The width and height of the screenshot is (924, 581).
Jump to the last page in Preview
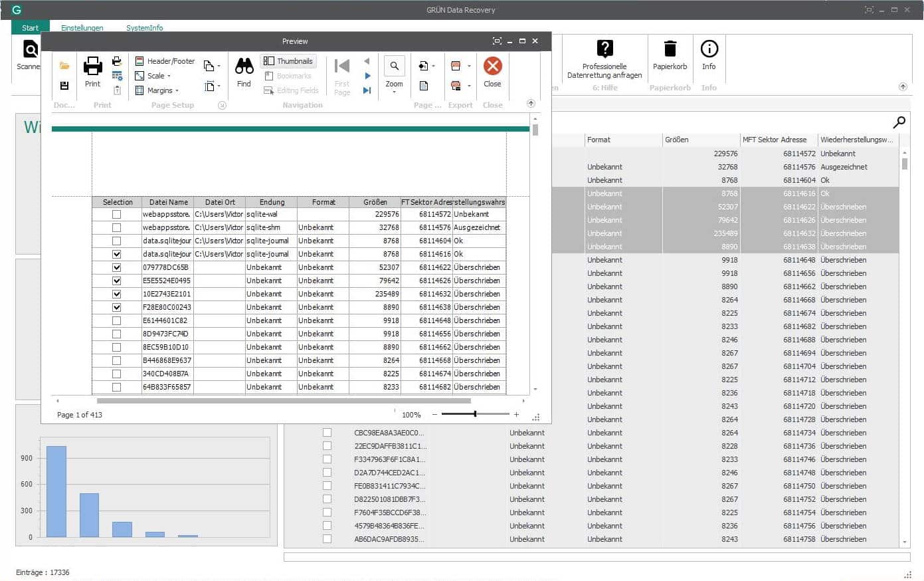point(367,90)
